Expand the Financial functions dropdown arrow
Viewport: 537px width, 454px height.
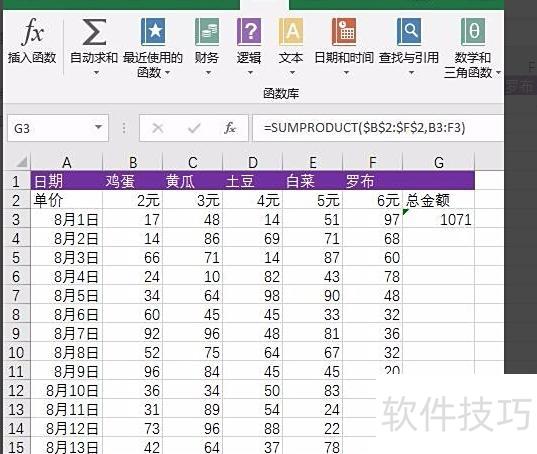point(208,73)
